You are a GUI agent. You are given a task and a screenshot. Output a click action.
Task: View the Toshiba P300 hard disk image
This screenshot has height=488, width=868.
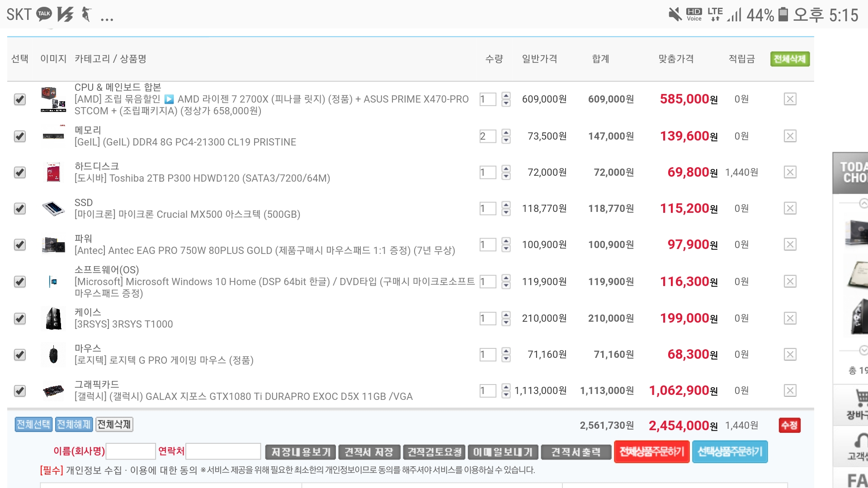53,172
